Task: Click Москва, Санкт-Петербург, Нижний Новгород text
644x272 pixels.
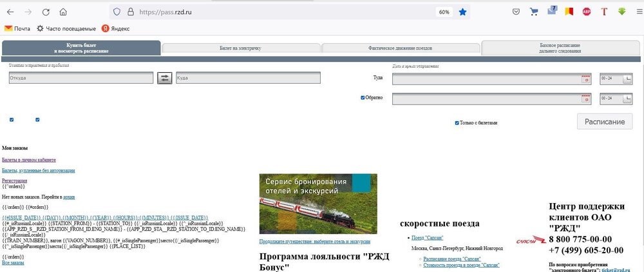Action: pyautogui.click(x=457, y=248)
